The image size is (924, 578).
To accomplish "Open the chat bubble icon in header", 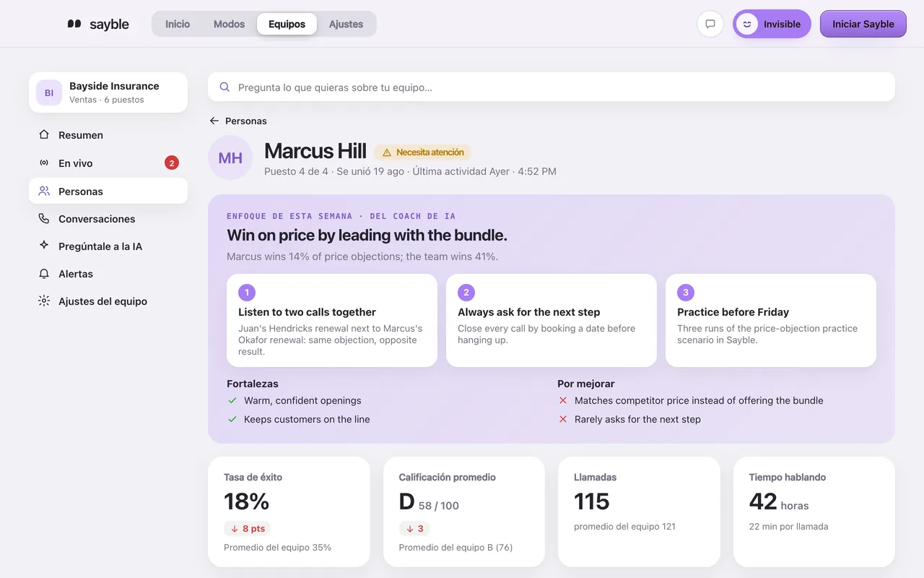I will 710,24.
